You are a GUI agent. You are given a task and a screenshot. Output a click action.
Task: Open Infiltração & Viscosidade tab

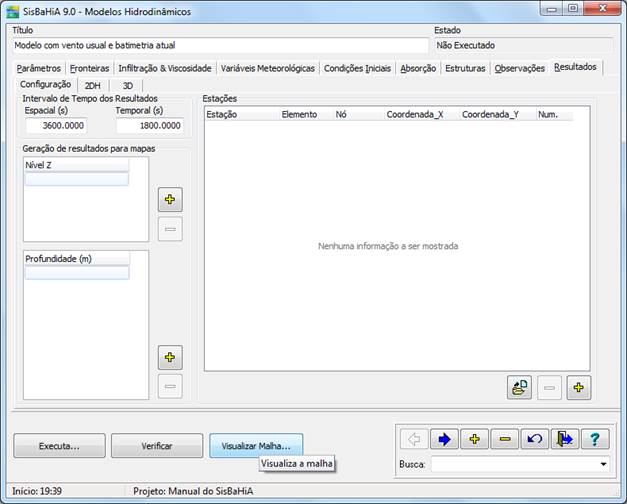[165, 68]
